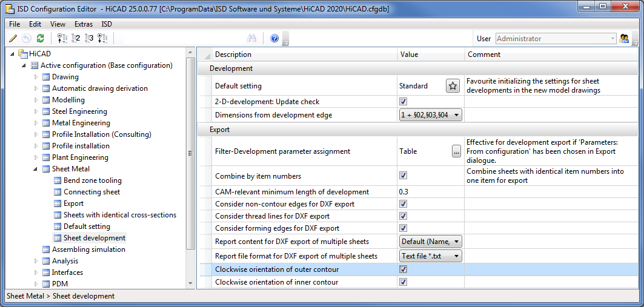
Task: Open Dimensions from development edge dropdown
Action: 430,115
